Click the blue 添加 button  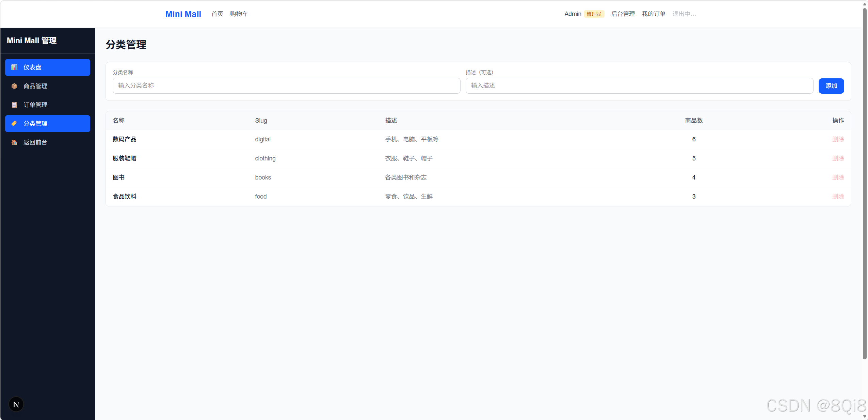[x=831, y=86]
